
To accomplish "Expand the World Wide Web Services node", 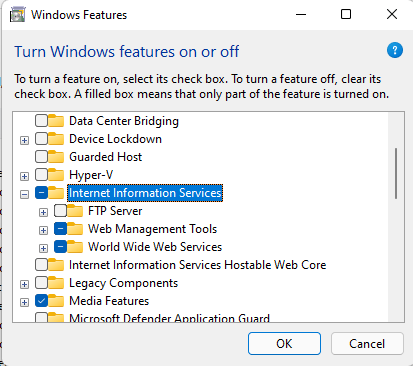I will 43,248.
